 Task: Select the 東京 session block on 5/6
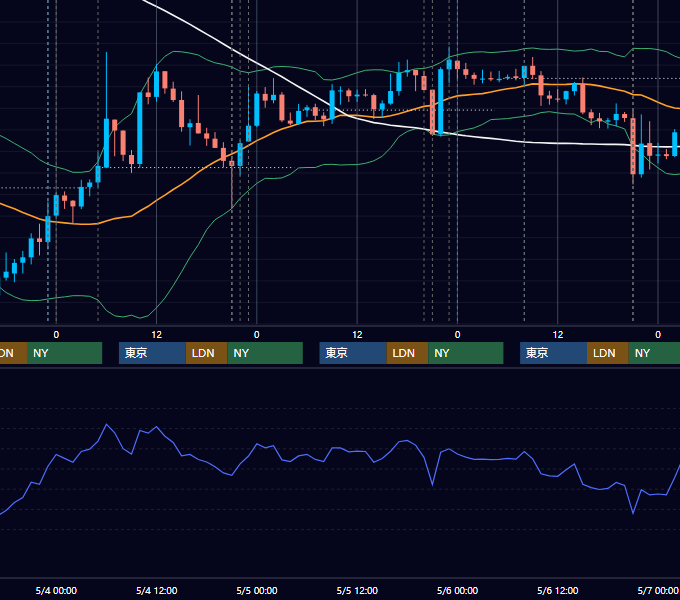(553, 353)
